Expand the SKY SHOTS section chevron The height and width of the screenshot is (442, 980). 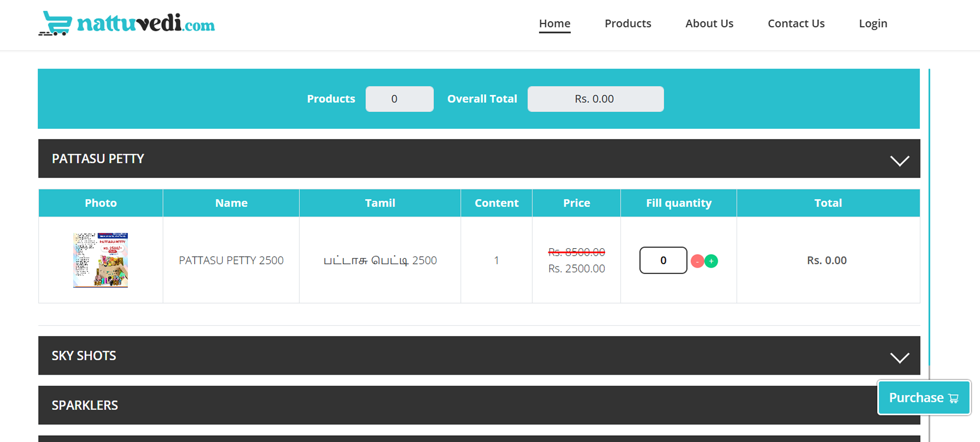899,357
